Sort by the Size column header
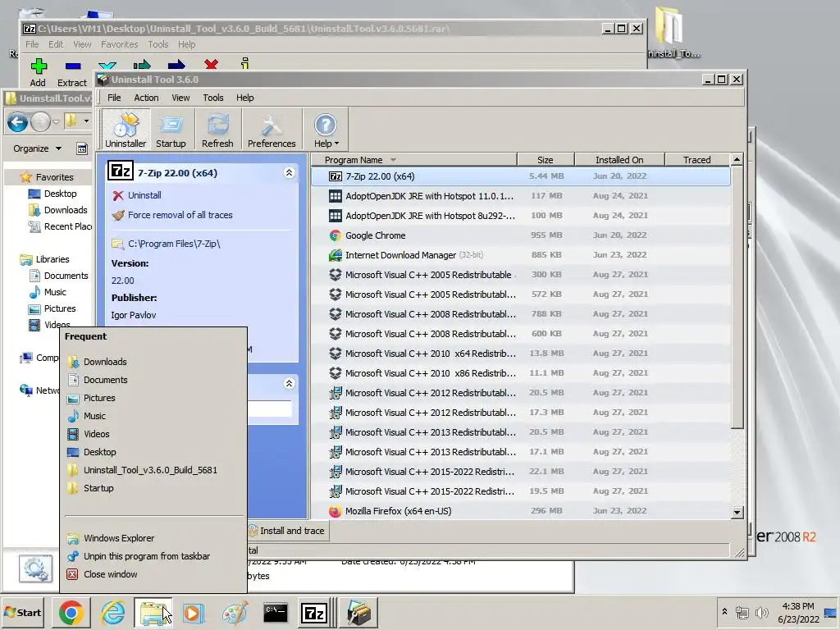This screenshot has width=840, height=630. pos(546,160)
